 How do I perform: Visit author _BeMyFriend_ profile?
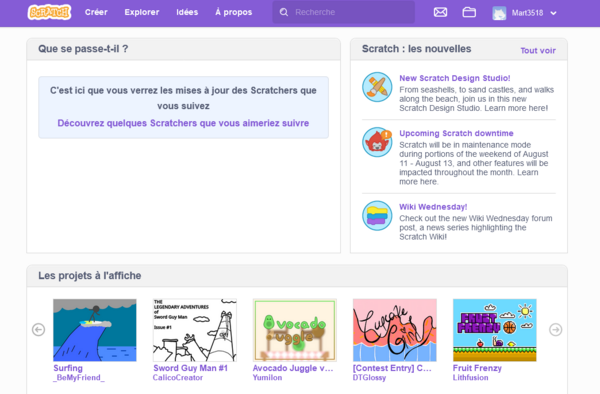point(79,378)
